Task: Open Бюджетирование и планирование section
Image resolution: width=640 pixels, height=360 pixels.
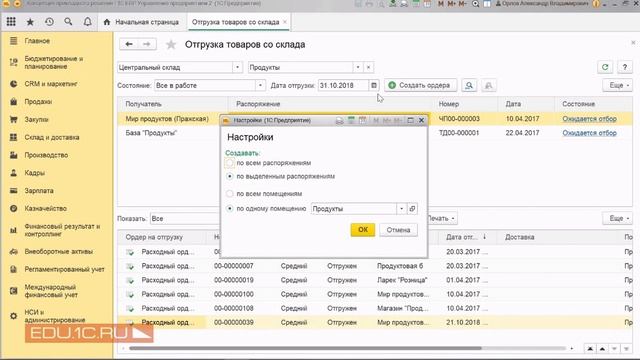Action: [53, 62]
